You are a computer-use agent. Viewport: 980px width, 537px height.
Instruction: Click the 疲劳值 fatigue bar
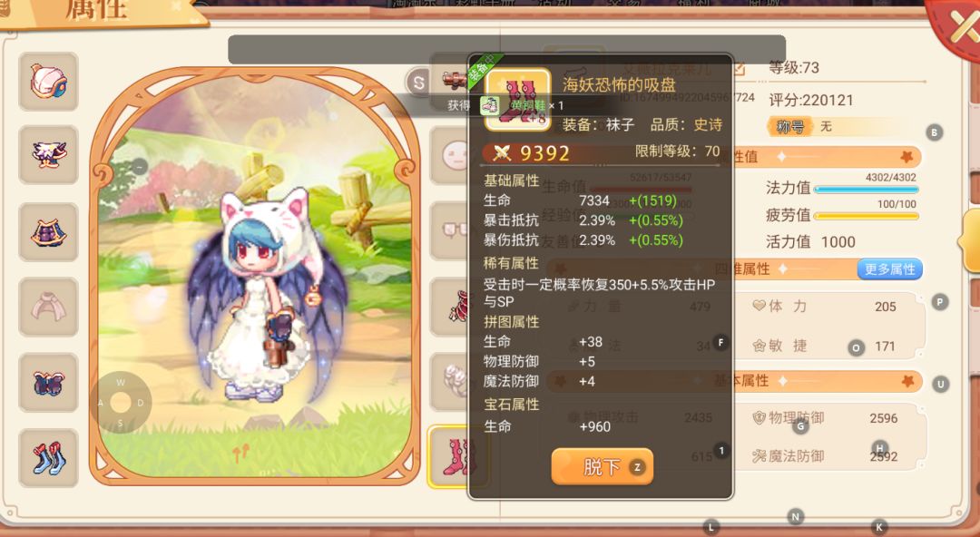[866, 216]
